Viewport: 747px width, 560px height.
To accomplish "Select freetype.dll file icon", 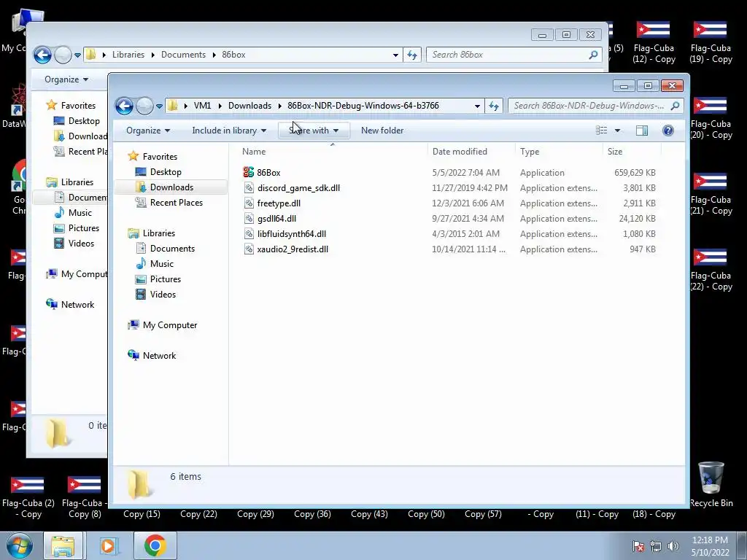I will point(249,203).
